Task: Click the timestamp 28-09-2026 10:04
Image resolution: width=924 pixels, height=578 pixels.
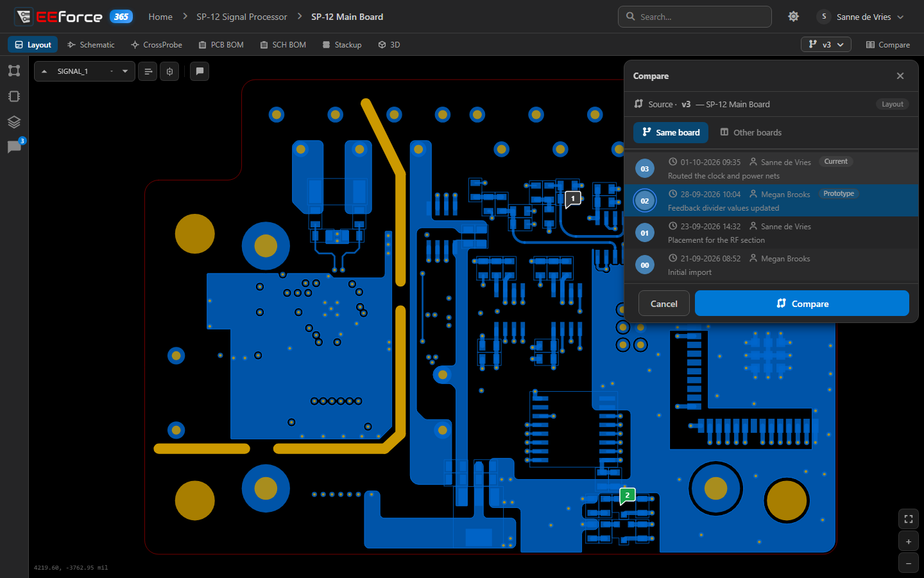Action: [x=710, y=195]
